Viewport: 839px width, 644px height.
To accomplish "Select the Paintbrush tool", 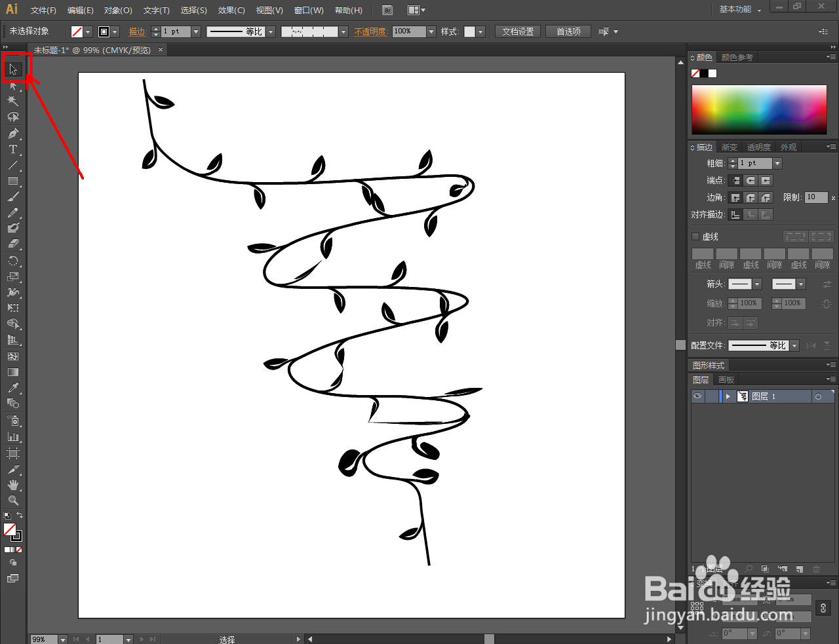I will pos(13,197).
